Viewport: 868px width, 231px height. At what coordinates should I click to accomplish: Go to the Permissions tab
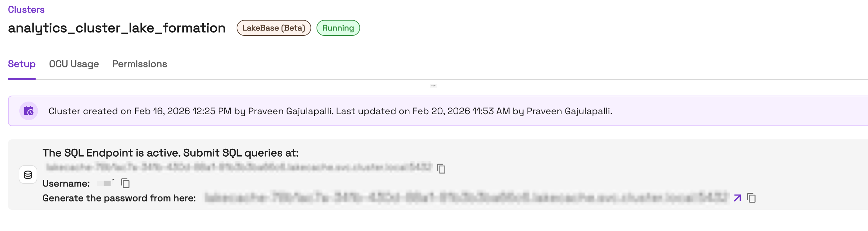pyautogui.click(x=139, y=64)
